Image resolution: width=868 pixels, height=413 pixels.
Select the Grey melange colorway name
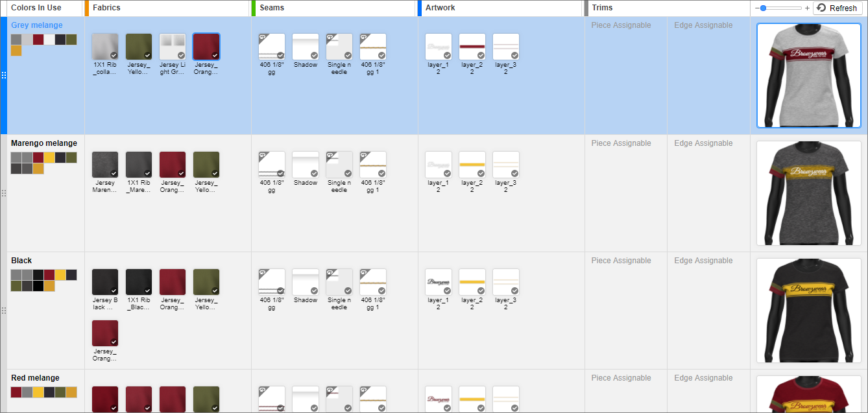click(x=37, y=25)
